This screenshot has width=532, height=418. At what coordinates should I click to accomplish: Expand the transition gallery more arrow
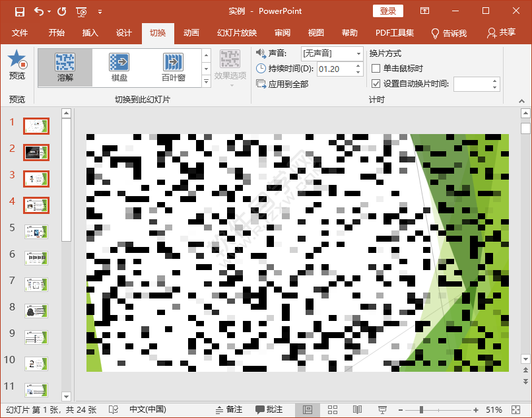(206, 81)
